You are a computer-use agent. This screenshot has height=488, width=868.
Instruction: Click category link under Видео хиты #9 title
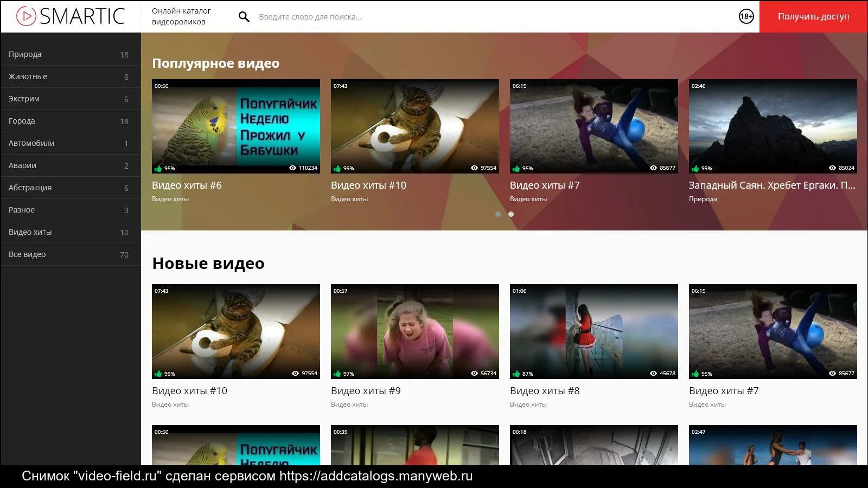pos(349,404)
